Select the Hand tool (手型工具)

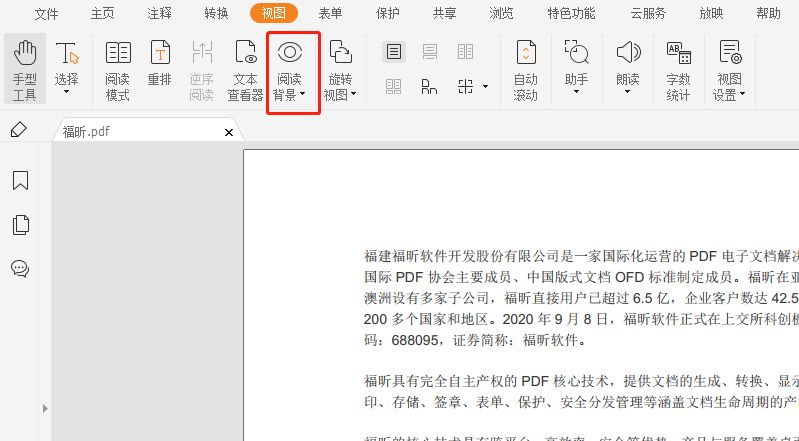[x=25, y=69]
